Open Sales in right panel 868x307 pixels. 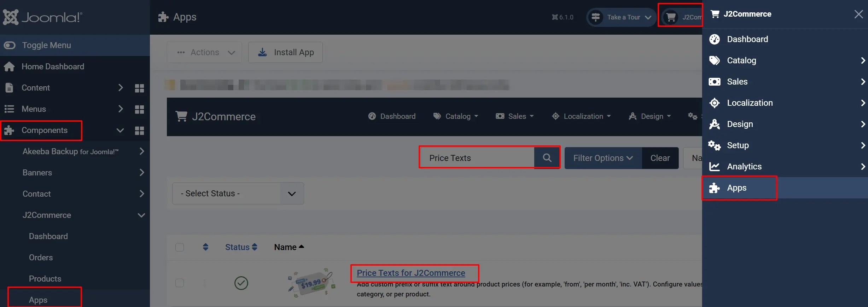click(x=785, y=82)
